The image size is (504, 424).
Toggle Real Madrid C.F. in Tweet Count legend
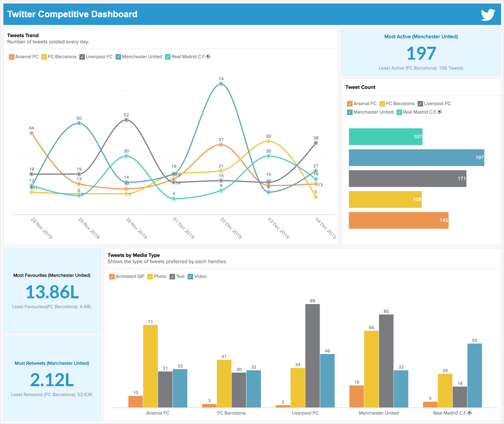tap(399, 112)
